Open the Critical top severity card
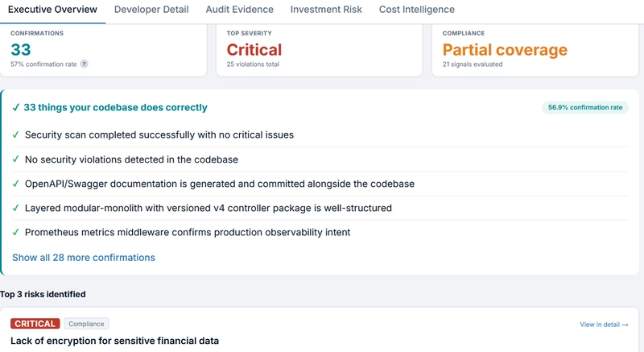This screenshot has height=352, width=644. tap(319, 50)
